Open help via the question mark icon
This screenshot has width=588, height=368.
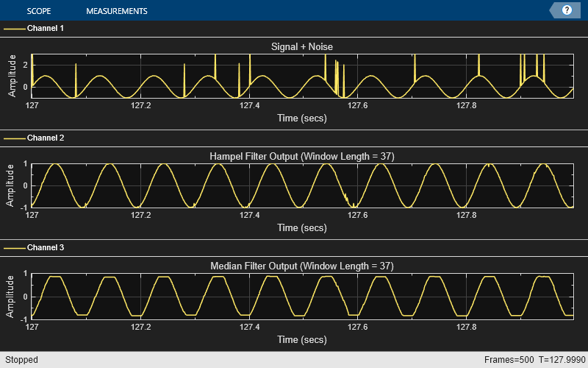pyautogui.click(x=567, y=10)
